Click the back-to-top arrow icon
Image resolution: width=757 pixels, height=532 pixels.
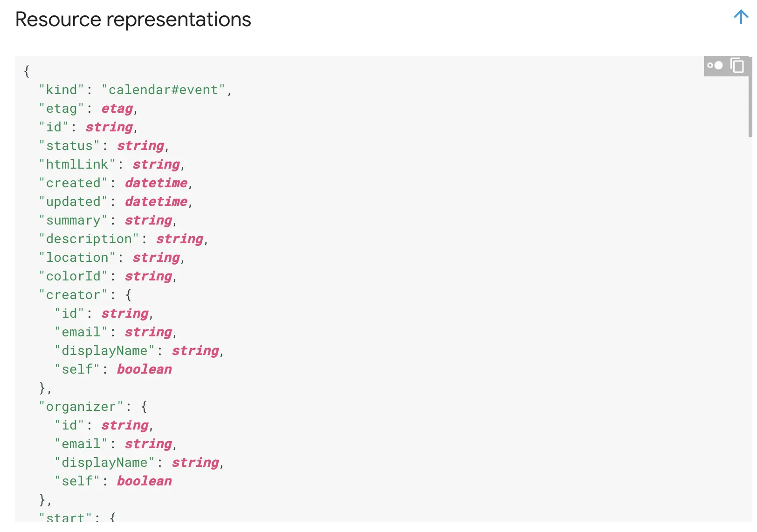tap(740, 17)
